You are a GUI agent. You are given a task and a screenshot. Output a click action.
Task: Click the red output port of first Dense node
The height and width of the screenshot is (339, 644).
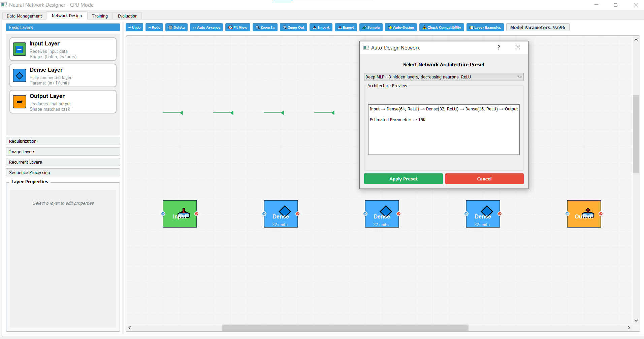pos(298,214)
